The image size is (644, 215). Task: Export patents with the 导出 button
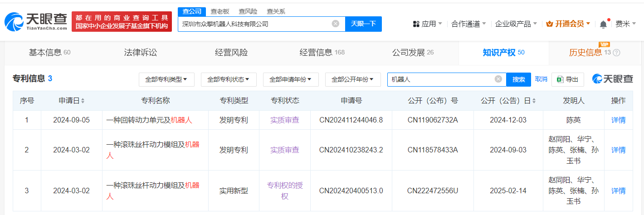tap(567, 79)
